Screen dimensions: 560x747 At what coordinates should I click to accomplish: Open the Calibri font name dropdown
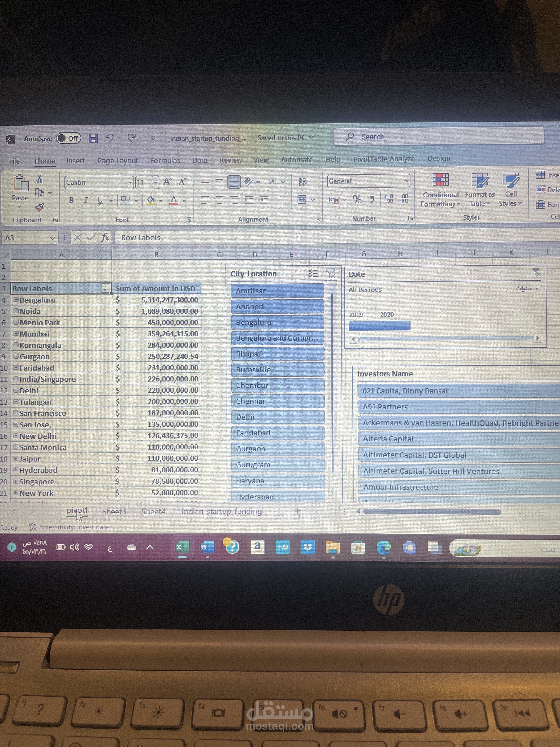pyautogui.click(x=130, y=182)
